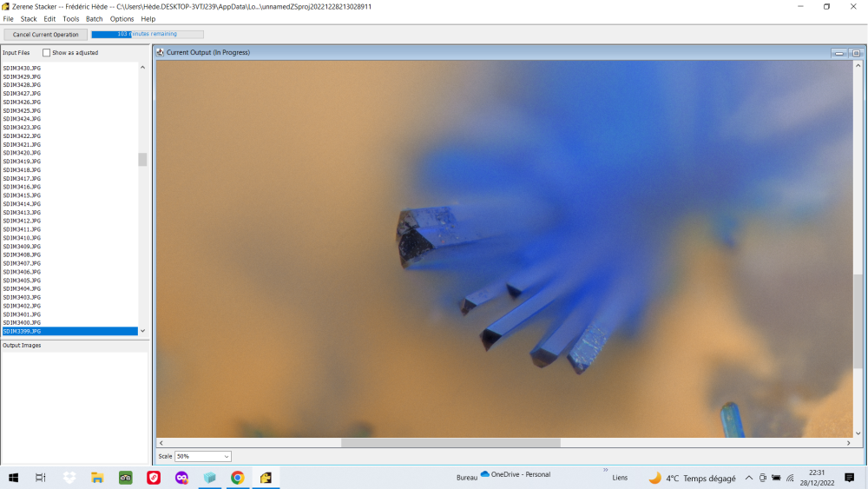The image size is (868, 489).
Task: Show hidden system tray icons
Action: point(748,478)
